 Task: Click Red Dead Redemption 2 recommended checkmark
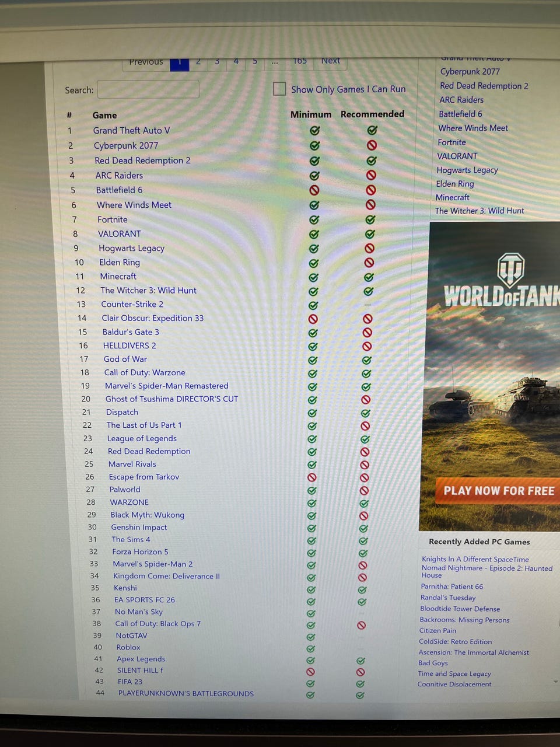pos(371,160)
